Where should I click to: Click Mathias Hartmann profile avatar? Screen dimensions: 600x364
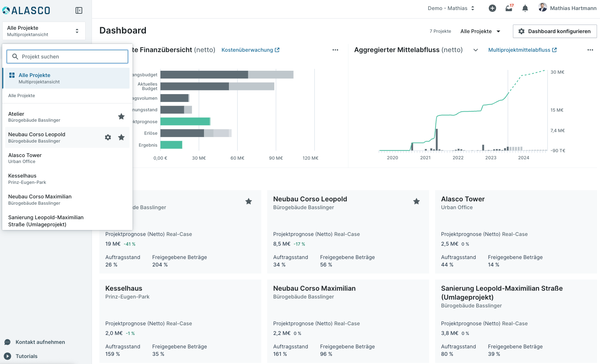tap(543, 7)
